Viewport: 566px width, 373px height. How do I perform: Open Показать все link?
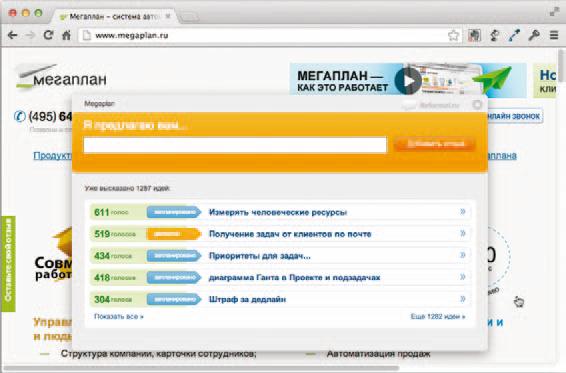[119, 316]
